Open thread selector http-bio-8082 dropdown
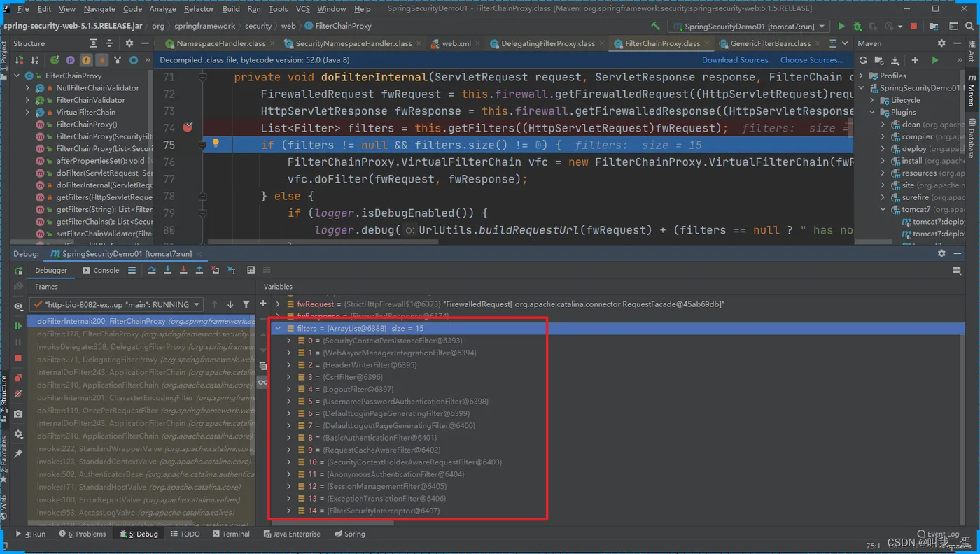This screenshot has height=554, width=980. (116, 304)
